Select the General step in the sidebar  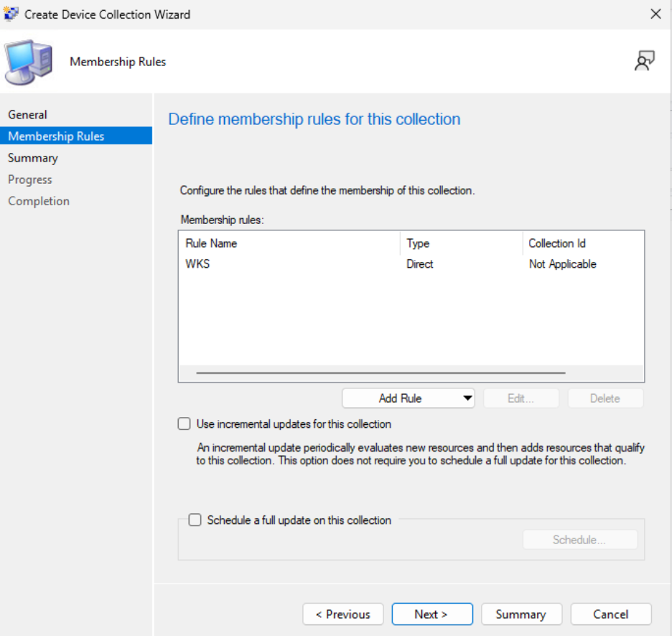point(29,114)
